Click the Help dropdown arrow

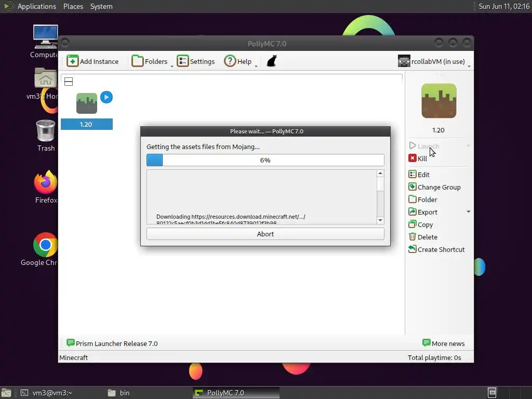pyautogui.click(x=256, y=66)
